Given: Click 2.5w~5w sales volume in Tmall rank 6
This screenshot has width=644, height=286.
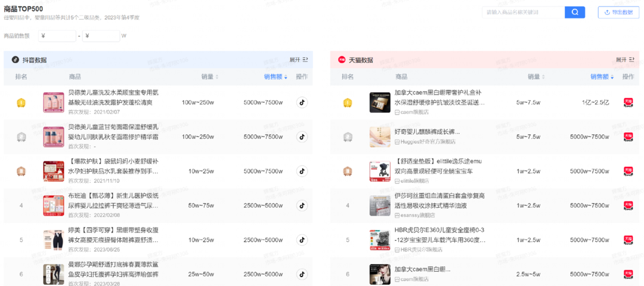Looking at the screenshot, I should point(530,274).
